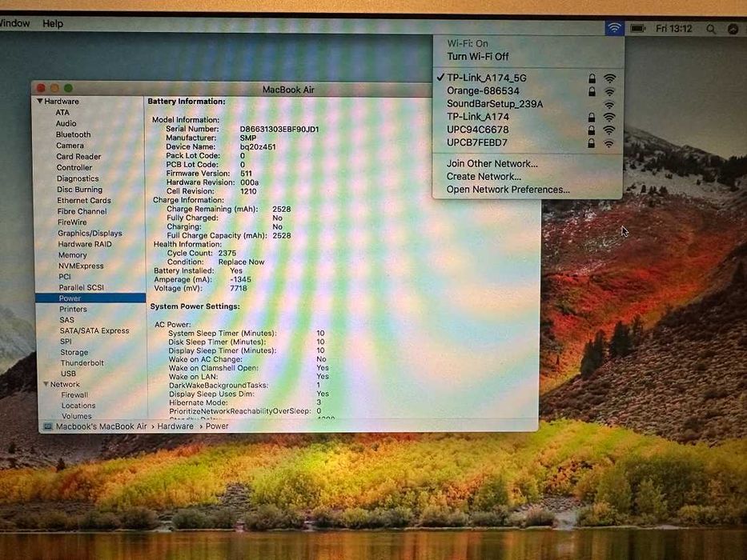
Task: Click Power in the path bar
Action: coord(217,426)
